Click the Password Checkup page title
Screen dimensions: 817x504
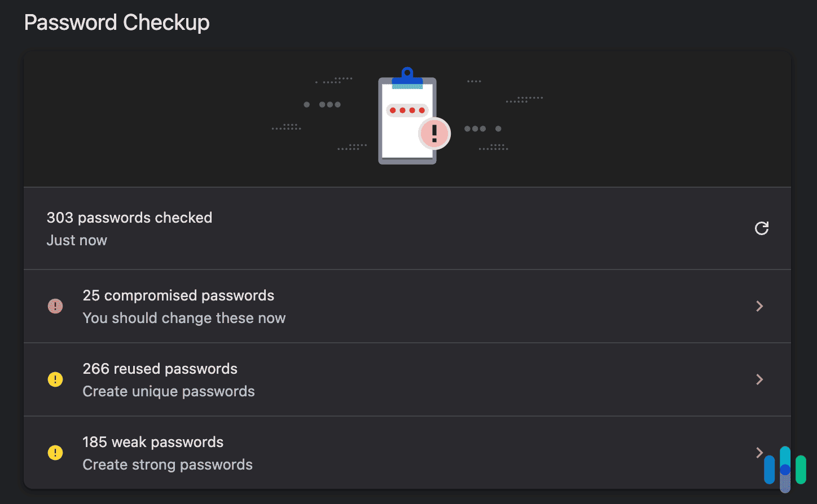pos(117,23)
